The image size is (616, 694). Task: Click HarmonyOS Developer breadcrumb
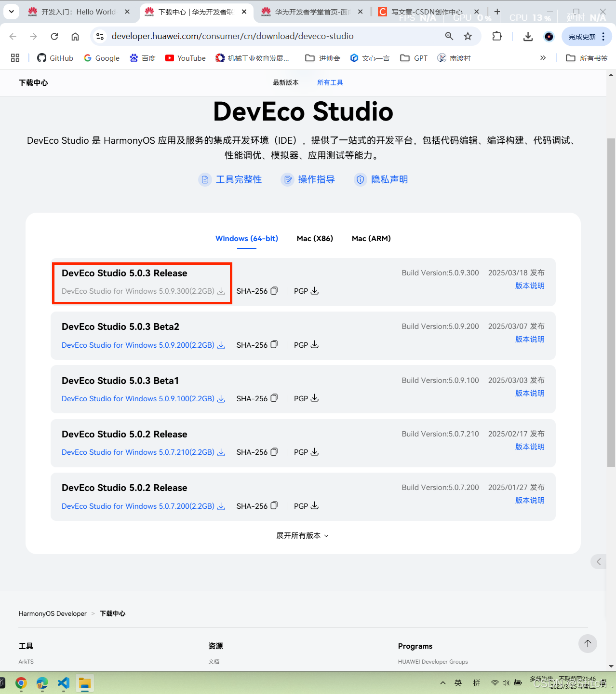(x=53, y=613)
